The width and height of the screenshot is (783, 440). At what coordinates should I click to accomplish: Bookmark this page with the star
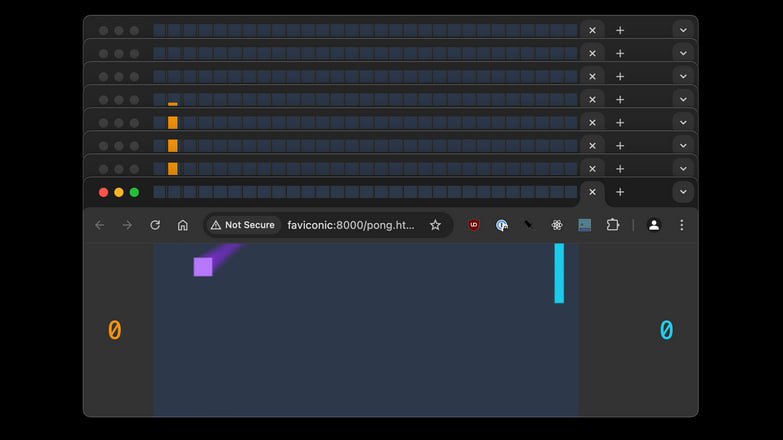tap(435, 225)
